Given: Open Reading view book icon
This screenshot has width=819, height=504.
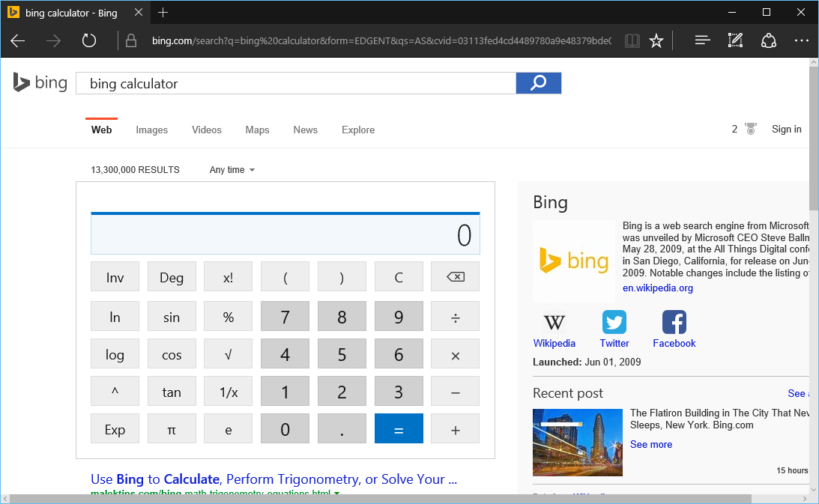Looking at the screenshot, I should [x=632, y=40].
